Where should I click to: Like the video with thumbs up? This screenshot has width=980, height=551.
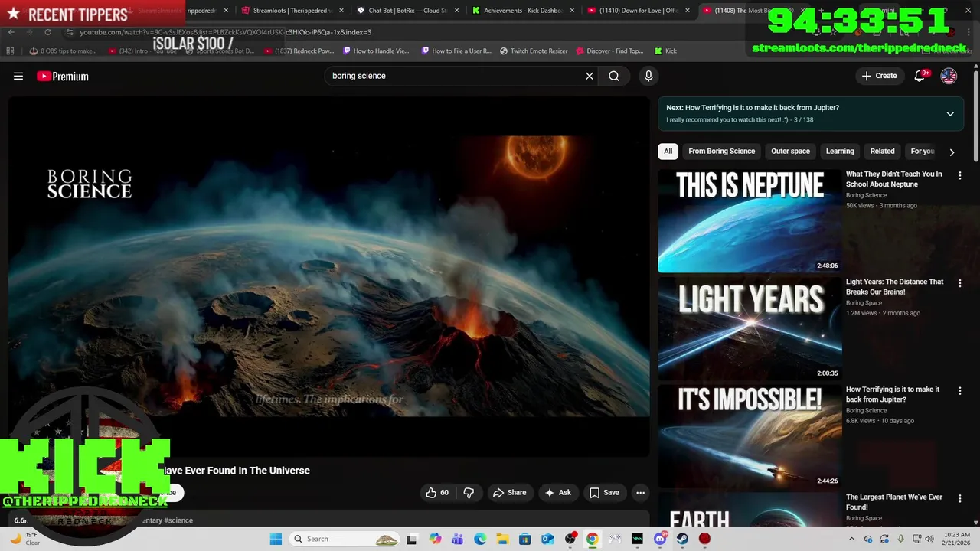click(437, 493)
